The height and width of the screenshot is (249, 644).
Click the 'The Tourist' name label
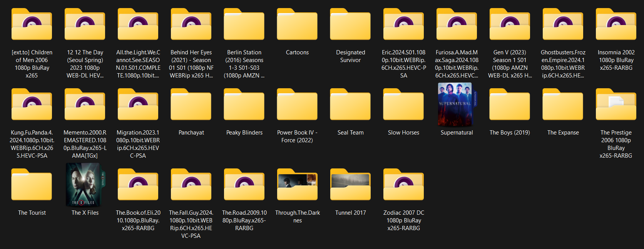pyautogui.click(x=32, y=213)
